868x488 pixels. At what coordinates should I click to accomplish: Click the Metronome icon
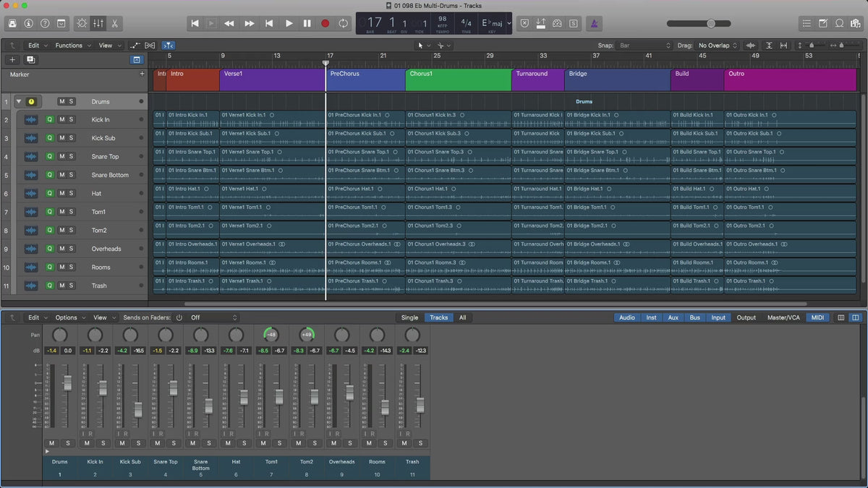point(594,23)
